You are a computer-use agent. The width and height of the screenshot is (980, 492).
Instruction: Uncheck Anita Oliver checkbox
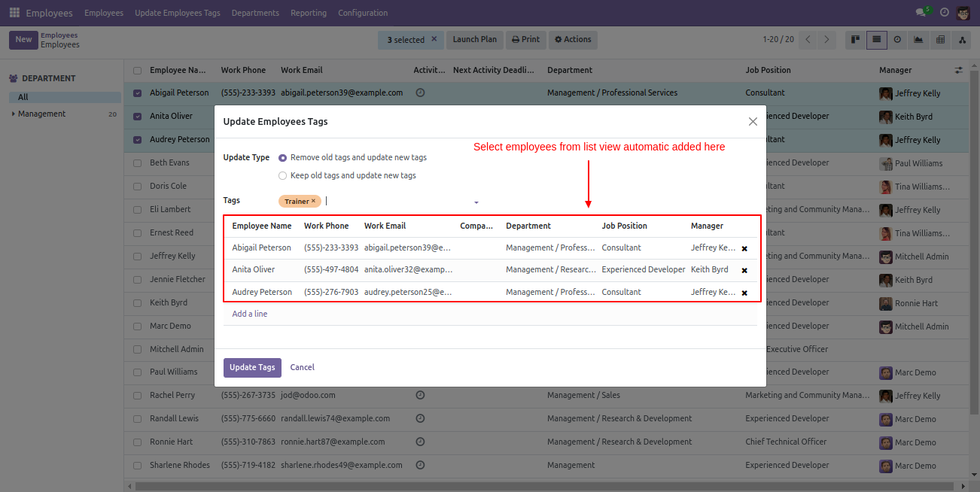point(137,117)
